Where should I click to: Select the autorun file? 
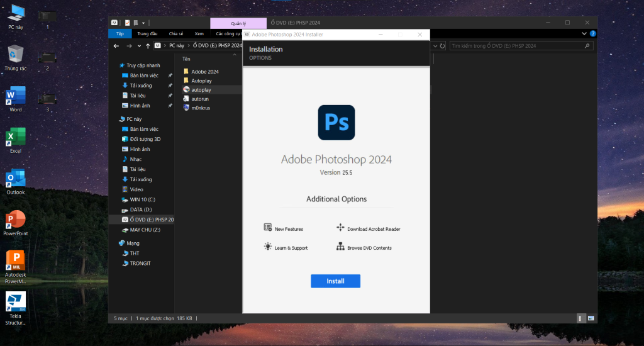click(196, 99)
